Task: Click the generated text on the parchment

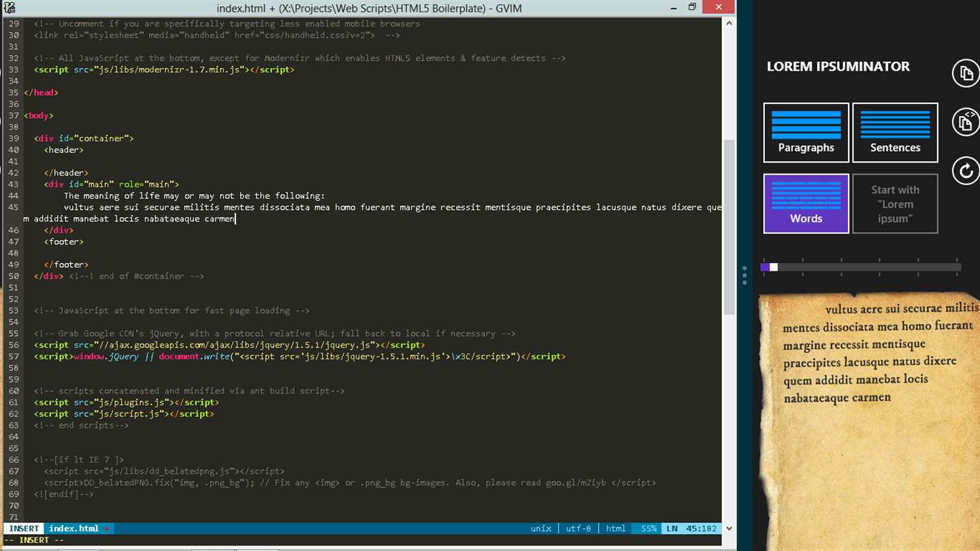Action: tap(880, 353)
